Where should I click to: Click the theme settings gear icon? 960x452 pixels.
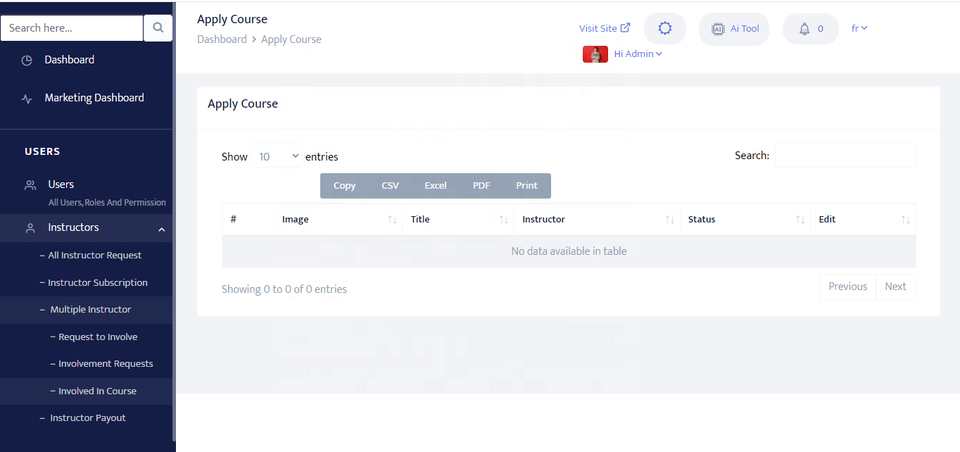coord(665,29)
